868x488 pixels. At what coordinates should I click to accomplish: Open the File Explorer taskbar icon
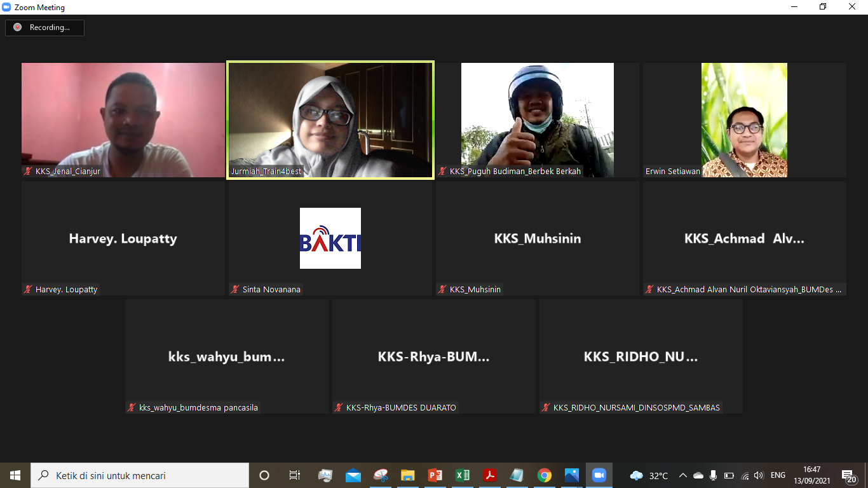408,475
